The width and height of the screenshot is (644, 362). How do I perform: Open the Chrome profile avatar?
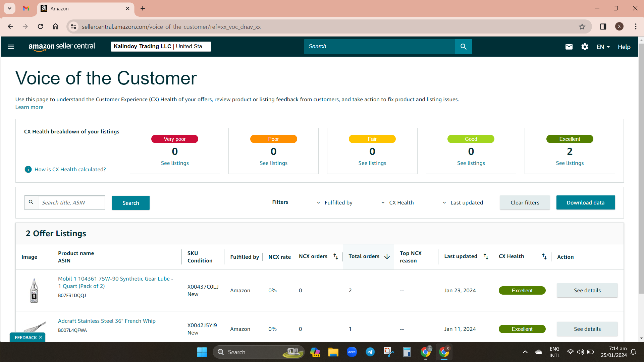[x=619, y=26]
